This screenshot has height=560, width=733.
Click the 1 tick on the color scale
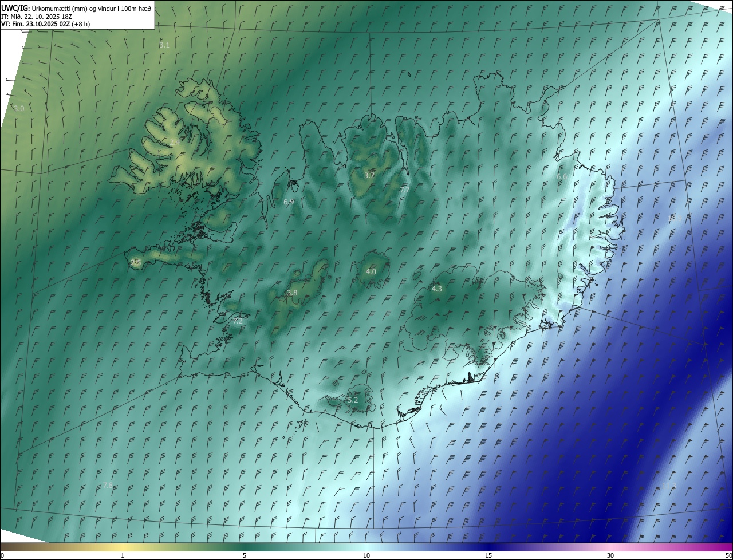123,555
